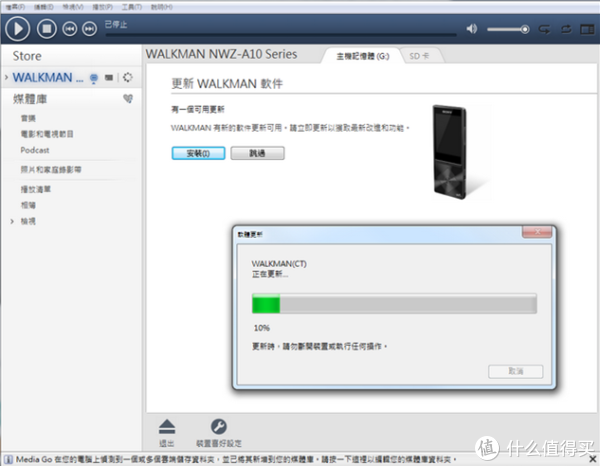
Task: Click the green update progress bar
Action: tap(394, 304)
